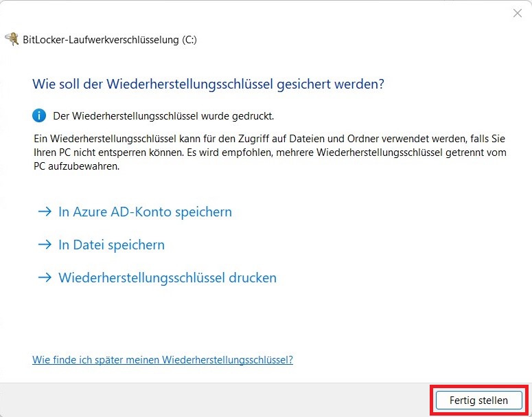This screenshot has height=417, width=532.
Task: Click the BitLocker key icon in title bar
Action: coord(12,39)
